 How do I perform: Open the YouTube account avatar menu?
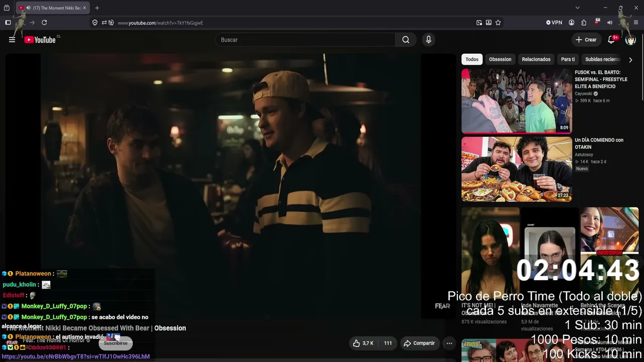(630, 40)
